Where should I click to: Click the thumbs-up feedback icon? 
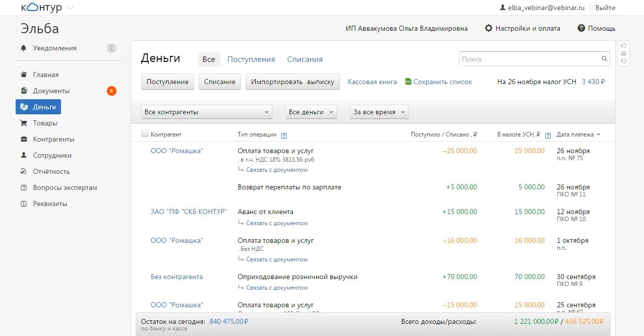[x=623, y=45]
